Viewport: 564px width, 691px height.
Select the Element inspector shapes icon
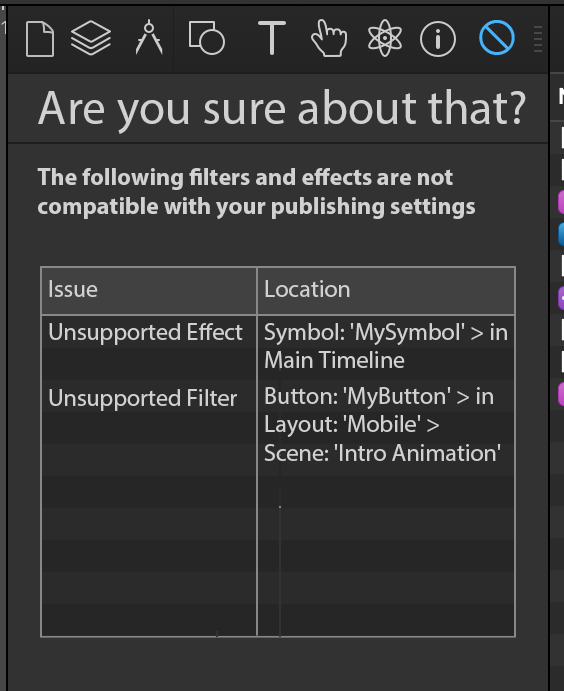coord(207,37)
